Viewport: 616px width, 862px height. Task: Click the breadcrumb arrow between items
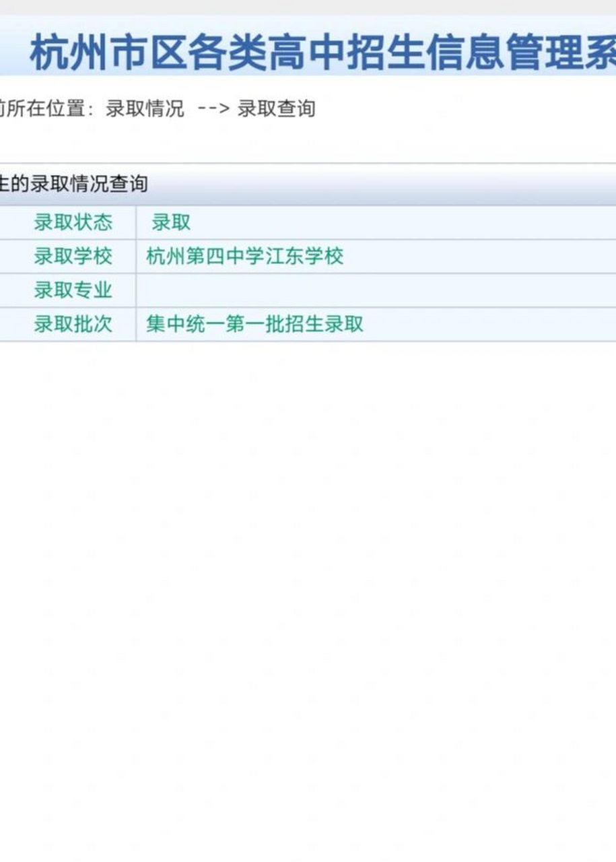click(x=212, y=106)
